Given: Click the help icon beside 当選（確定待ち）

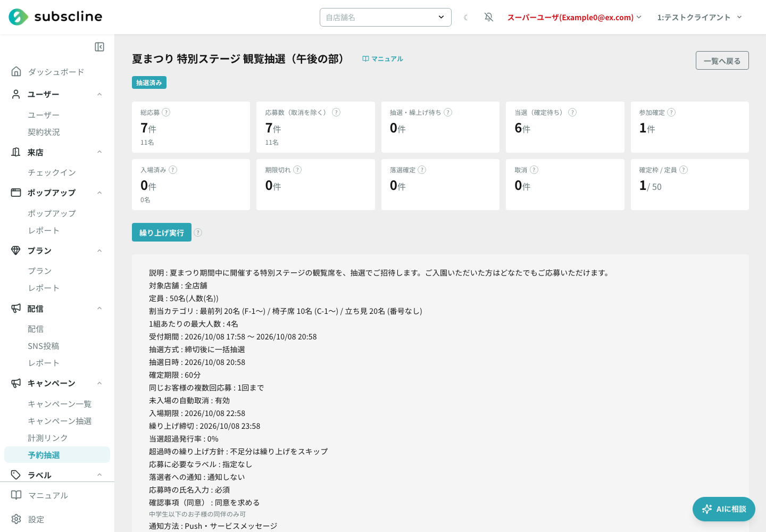Looking at the screenshot, I should coord(572,112).
